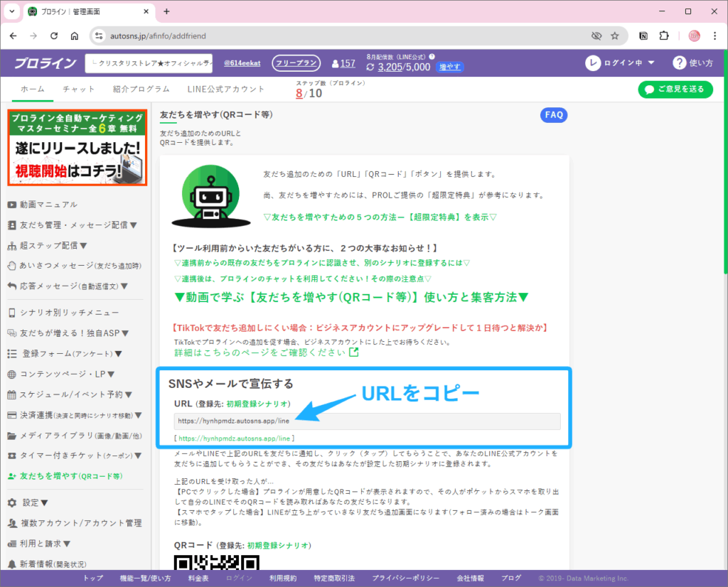Image resolution: width=728 pixels, height=587 pixels.
Task: Open a new browser tab
Action: click(166, 11)
